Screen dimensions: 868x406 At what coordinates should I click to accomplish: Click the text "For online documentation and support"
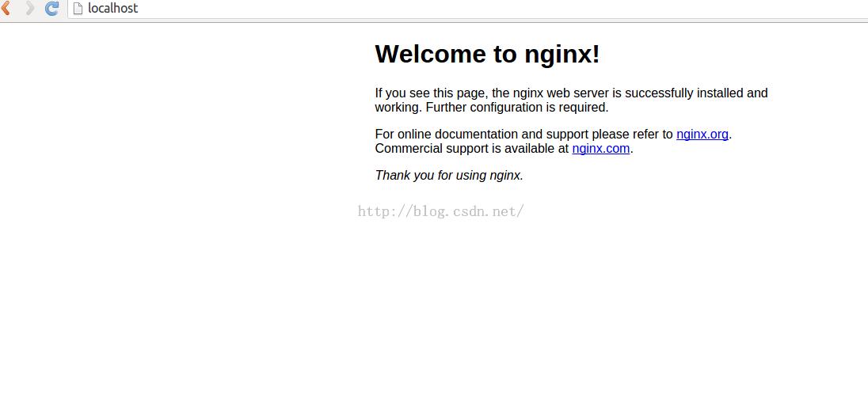click(482, 135)
